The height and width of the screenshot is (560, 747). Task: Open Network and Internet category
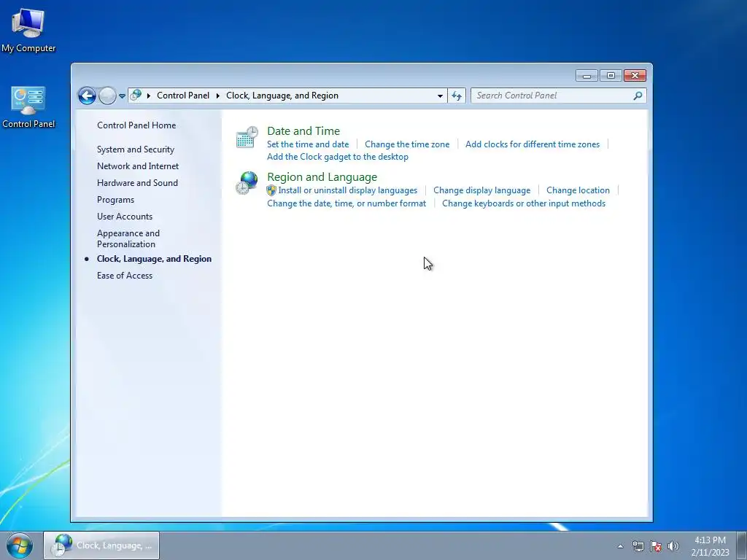click(x=138, y=166)
